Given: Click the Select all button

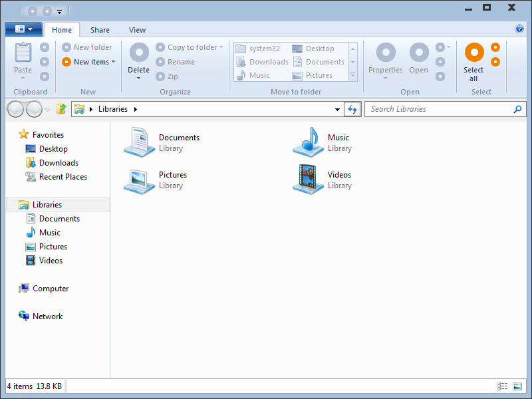Looking at the screenshot, I should click(473, 63).
